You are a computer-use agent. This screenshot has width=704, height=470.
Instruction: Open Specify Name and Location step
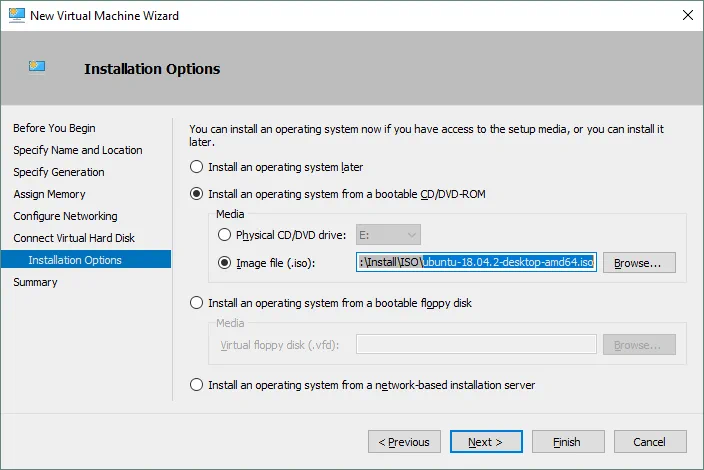click(77, 150)
